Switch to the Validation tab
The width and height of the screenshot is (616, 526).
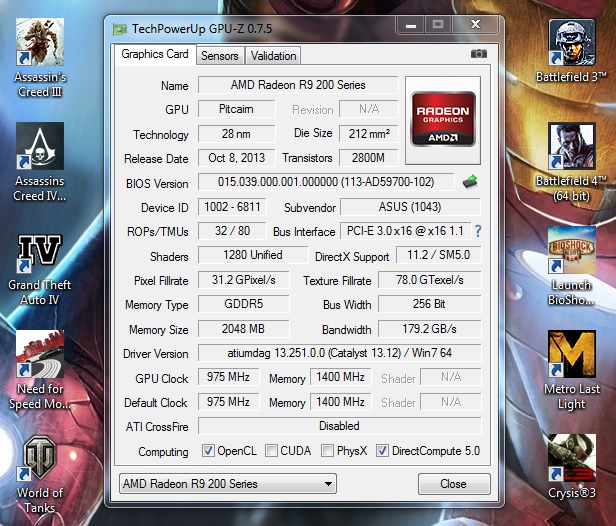coord(273,56)
